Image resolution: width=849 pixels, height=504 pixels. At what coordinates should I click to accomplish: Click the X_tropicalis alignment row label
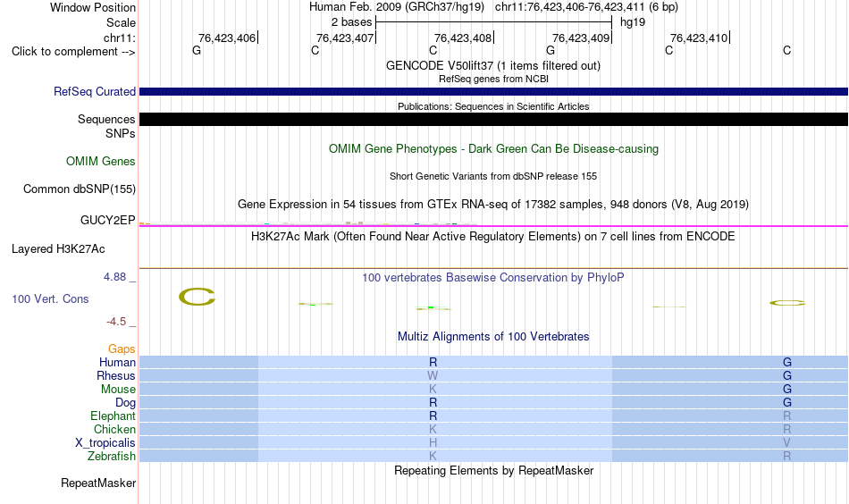click(x=105, y=443)
